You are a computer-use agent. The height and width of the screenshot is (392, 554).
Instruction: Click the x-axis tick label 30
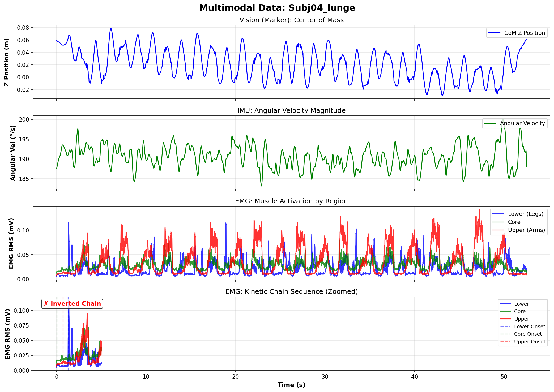pyautogui.click(x=325, y=377)
